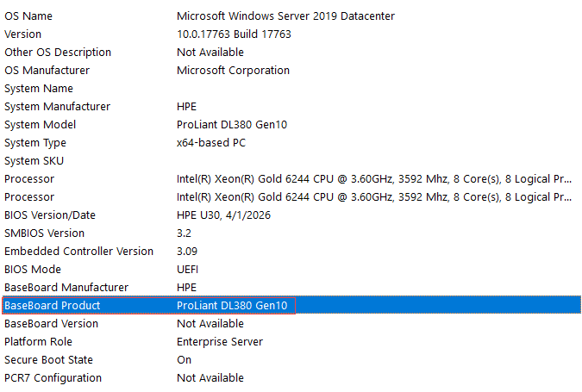Click the '10.0.17763 Build 17763' value
Image resolution: width=582 pixels, height=392 pixels.
click(x=234, y=34)
